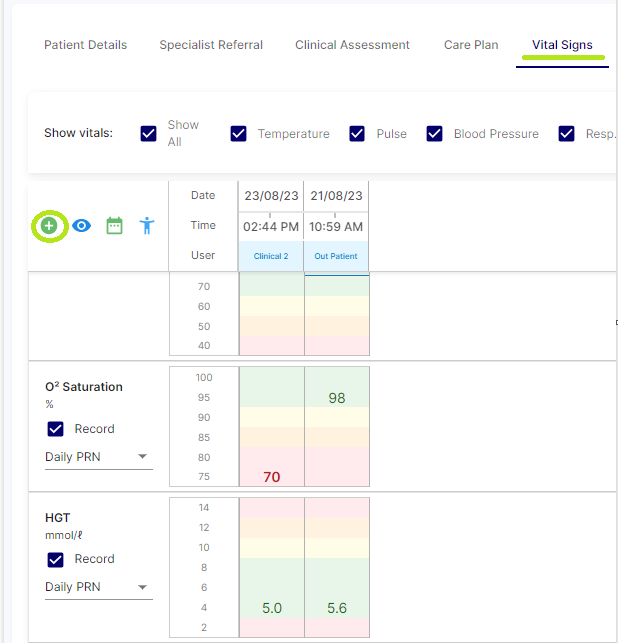
Task: Disable the Blood Pressure checkbox
Action: (x=435, y=134)
